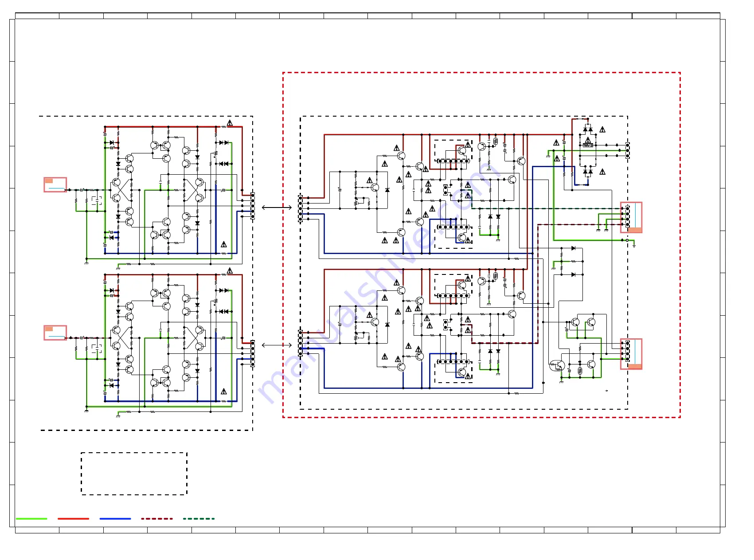Image resolution: width=754 pixels, height=560 pixels.
Task: Click the solid red legend line
Action: (x=73, y=518)
